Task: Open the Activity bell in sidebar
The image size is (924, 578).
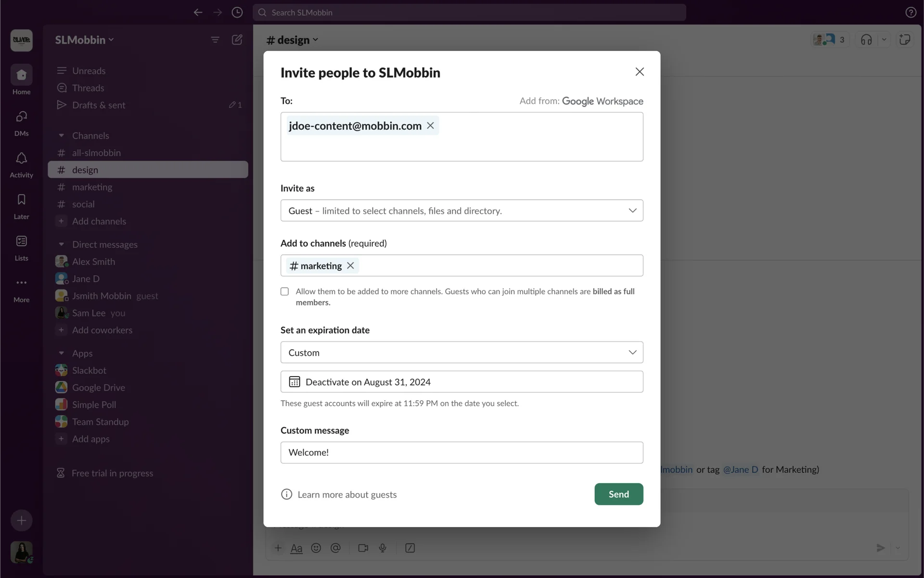Action: tap(21, 159)
